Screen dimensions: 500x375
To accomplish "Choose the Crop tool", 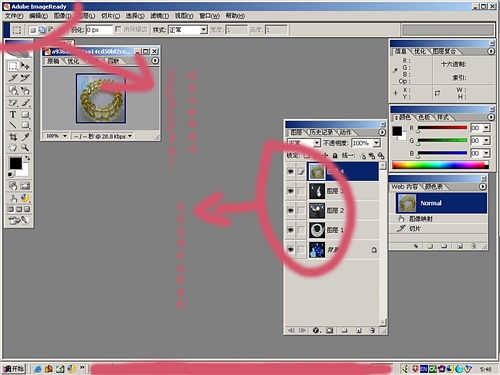I will (x=13, y=137).
